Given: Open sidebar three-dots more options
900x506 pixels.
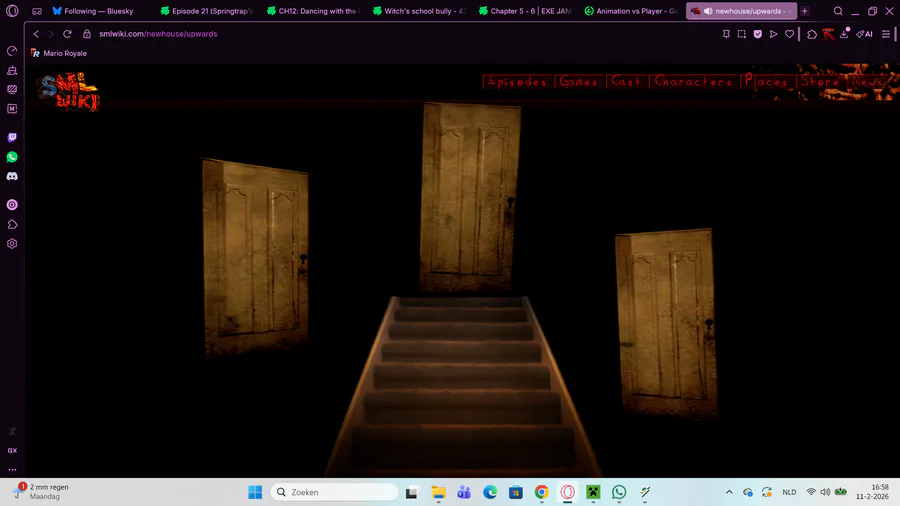Looking at the screenshot, I should (x=12, y=469).
